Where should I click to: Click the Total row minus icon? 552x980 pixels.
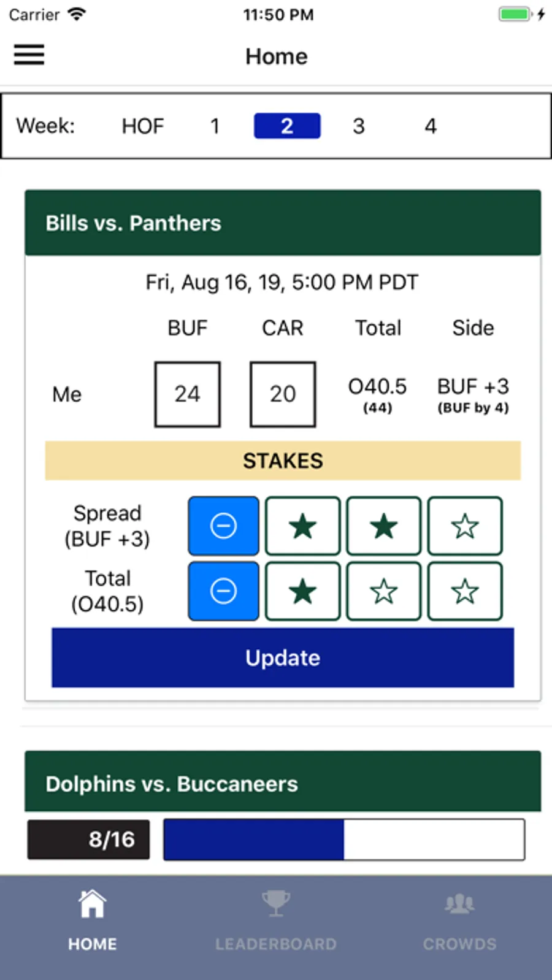(223, 591)
